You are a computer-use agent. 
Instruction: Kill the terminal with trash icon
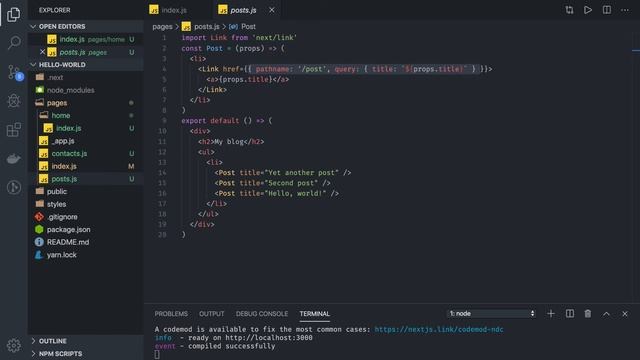[x=588, y=313]
